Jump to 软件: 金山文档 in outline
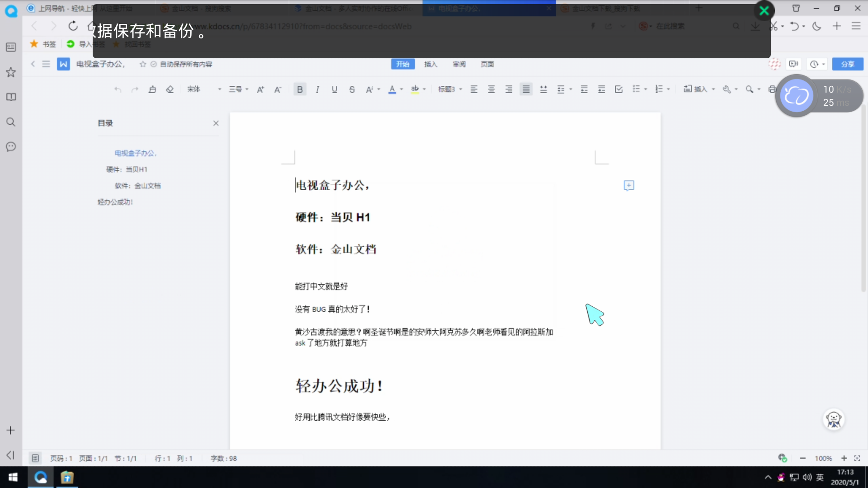 (137, 186)
